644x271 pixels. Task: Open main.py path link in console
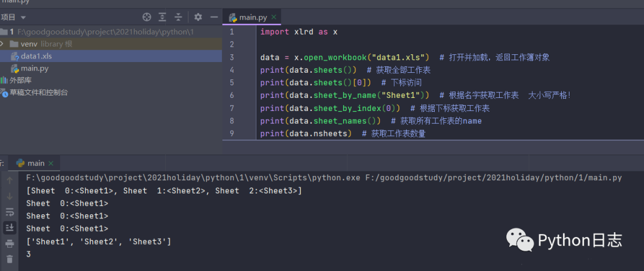point(493,178)
